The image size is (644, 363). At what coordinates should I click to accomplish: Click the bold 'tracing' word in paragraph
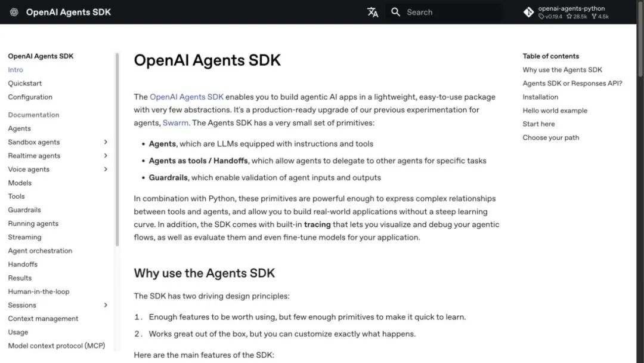pyautogui.click(x=317, y=224)
